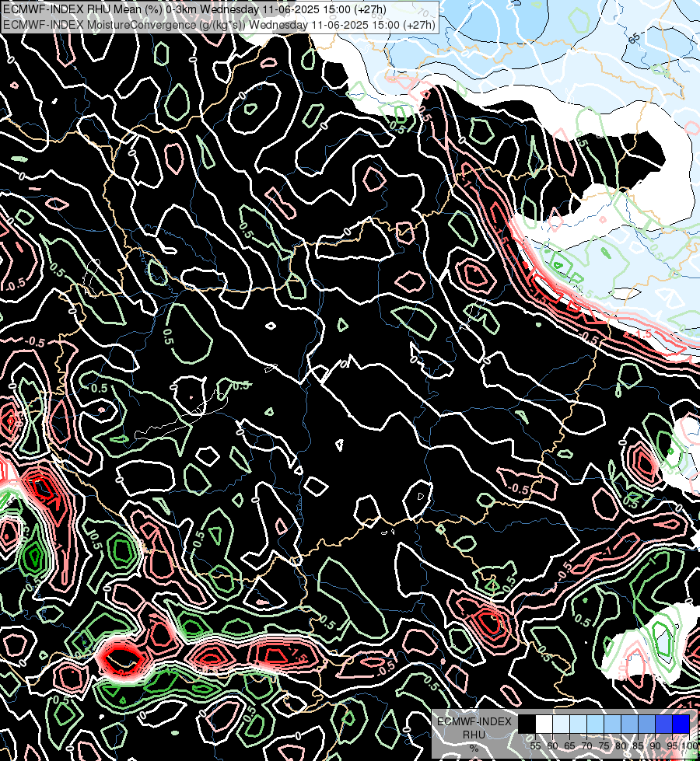
Task: Select the black below-55 legend swatch
Action: pos(527,724)
